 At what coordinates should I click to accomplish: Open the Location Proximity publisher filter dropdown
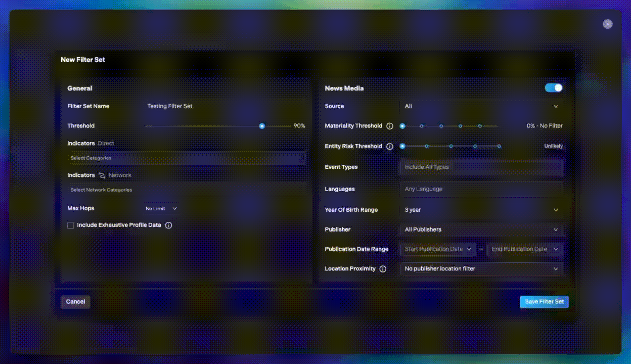coord(481,269)
